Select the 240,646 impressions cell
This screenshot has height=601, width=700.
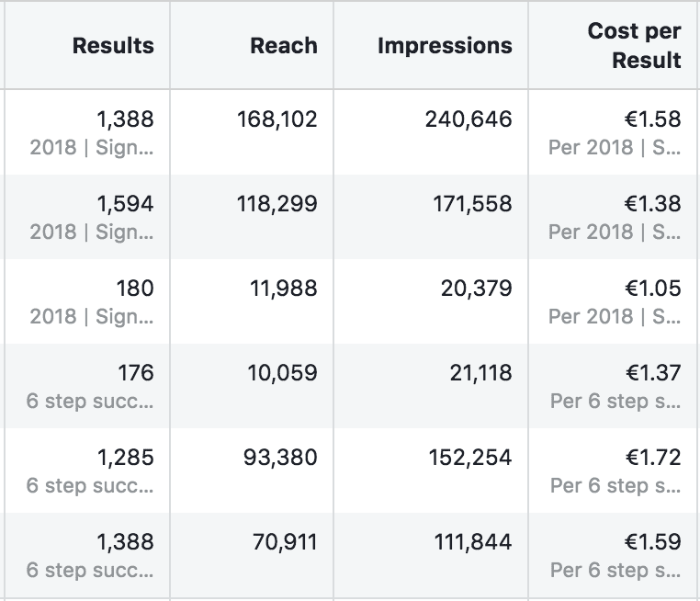[469, 119]
